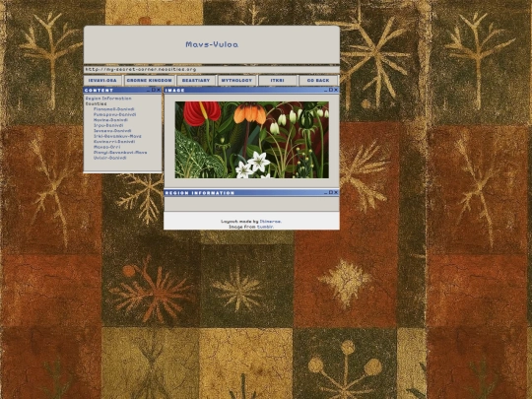Select the Ievavi-Oea navigation tab
This screenshot has width=532, height=399.
point(102,81)
